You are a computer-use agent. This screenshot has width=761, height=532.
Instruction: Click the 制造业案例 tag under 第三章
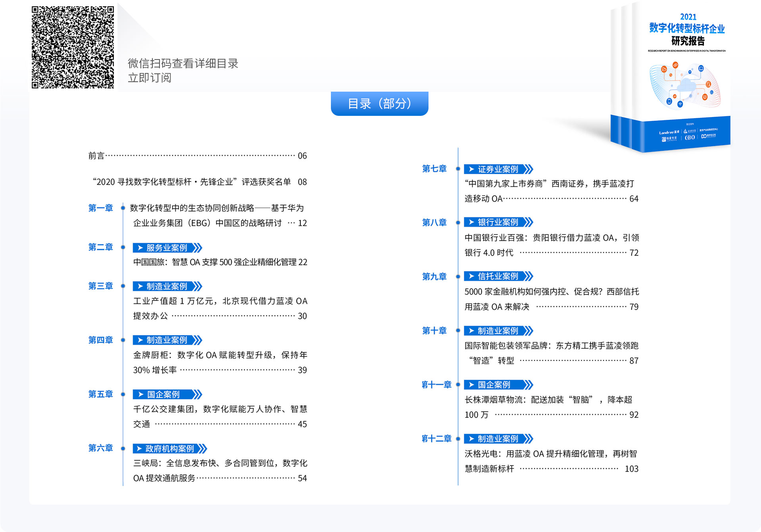167,286
